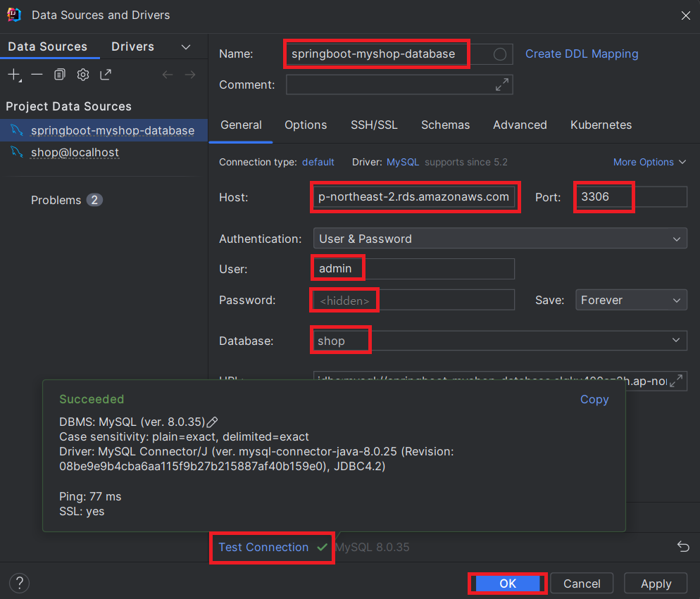Click the color circle in Name field
The width and height of the screenshot is (700, 599).
[x=500, y=54]
